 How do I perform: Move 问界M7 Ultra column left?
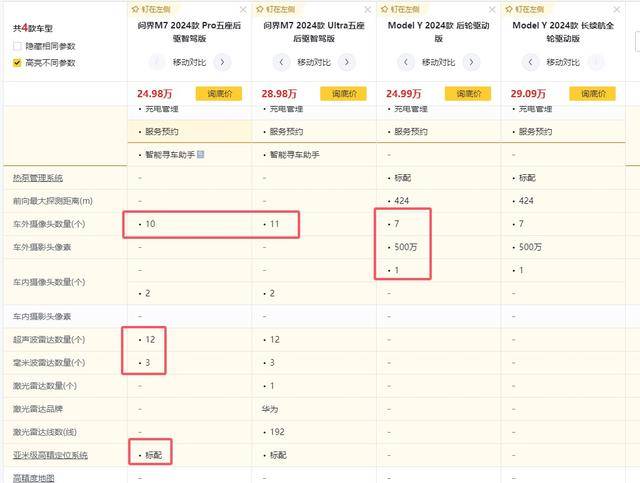click(x=281, y=62)
